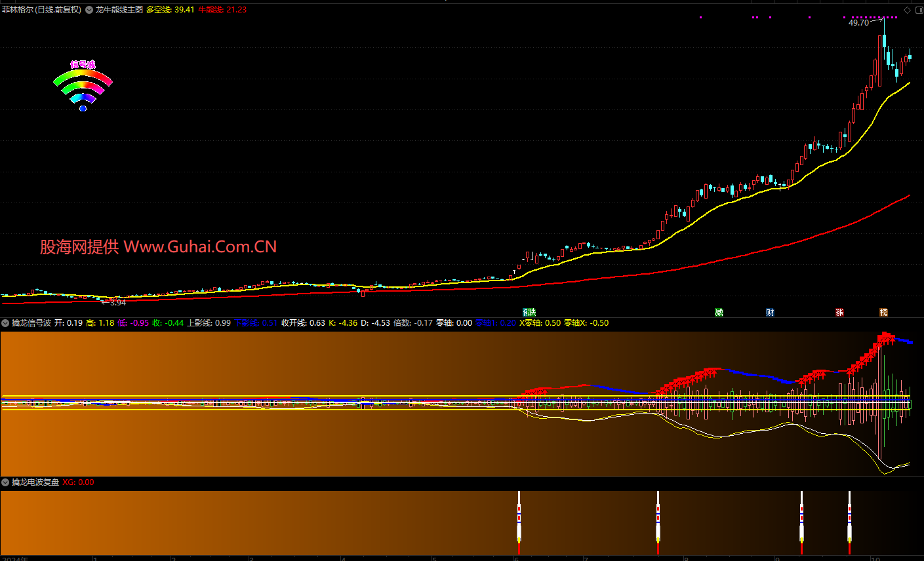Click the 跌 event marker icon
This screenshot has height=561, width=924.
point(532,313)
